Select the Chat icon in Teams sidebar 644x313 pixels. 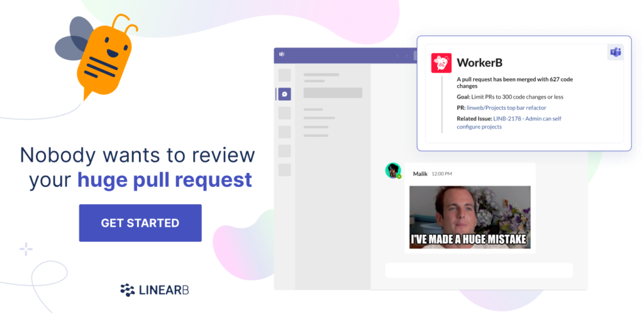pos(285,94)
